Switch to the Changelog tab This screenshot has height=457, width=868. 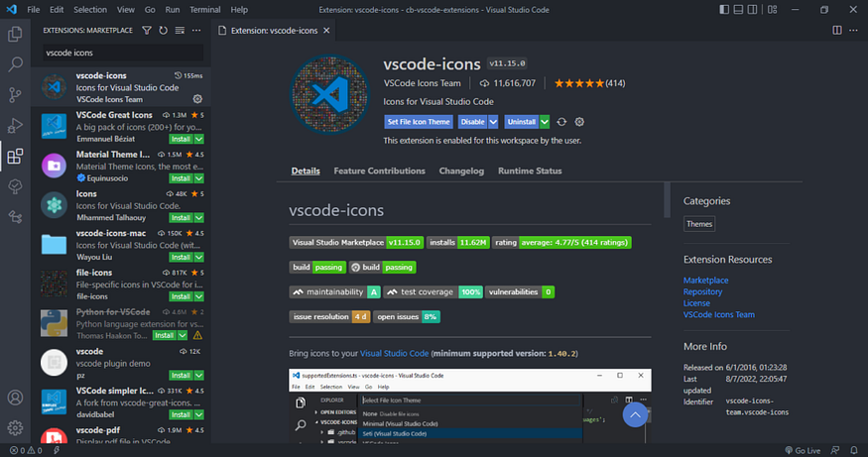(461, 171)
